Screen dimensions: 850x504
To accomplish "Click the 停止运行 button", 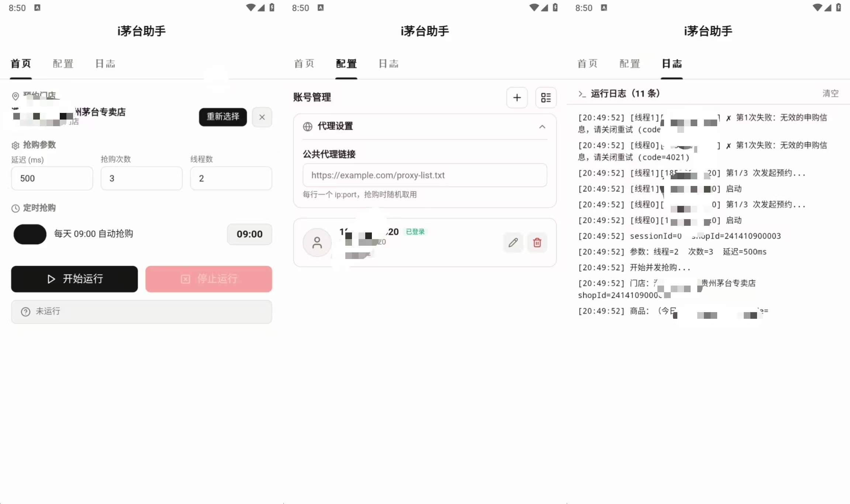I will [209, 279].
